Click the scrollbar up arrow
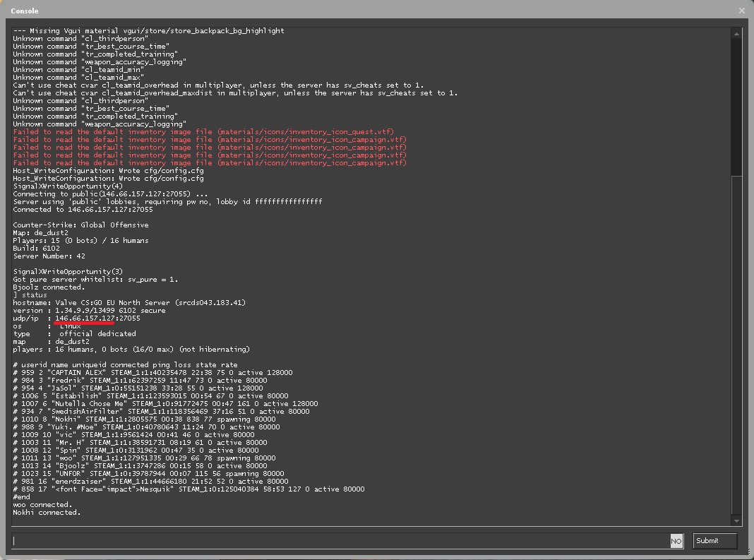 (x=736, y=34)
